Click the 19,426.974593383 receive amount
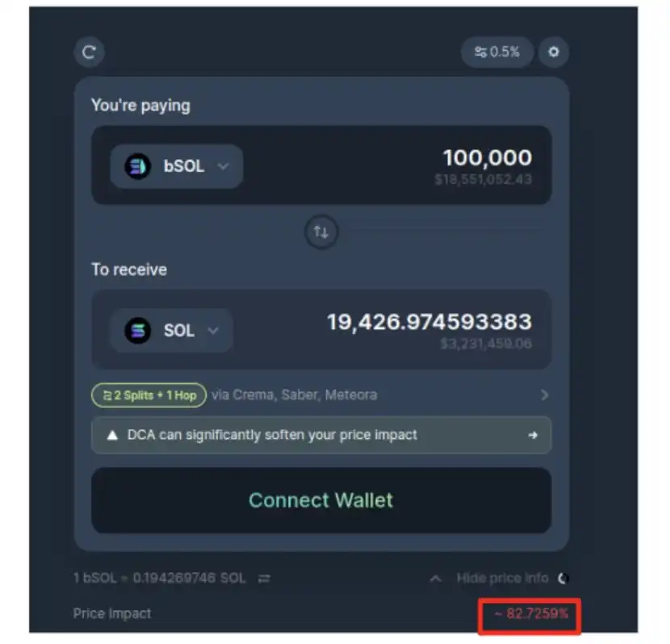The height and width of the screenshot is (644, 670). pos(429,322)
